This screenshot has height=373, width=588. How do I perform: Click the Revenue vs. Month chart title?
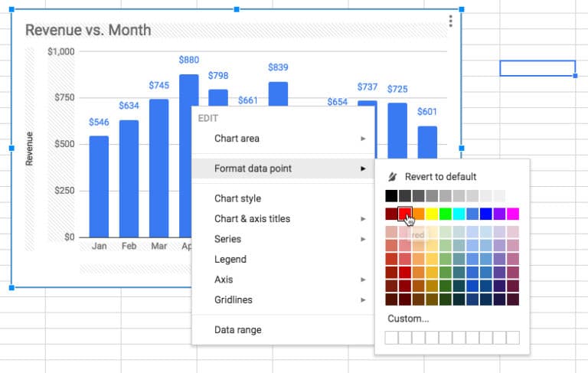pyautogui.click(x=88, y=31)
